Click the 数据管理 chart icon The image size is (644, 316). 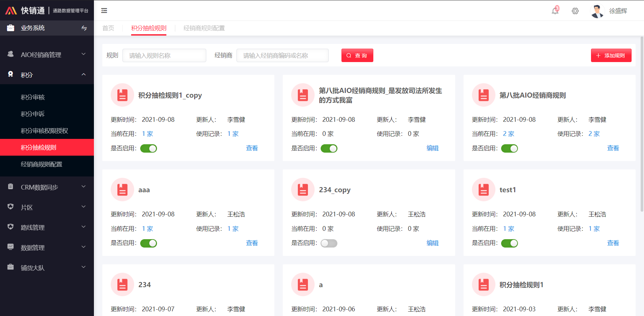click(11, 247)
